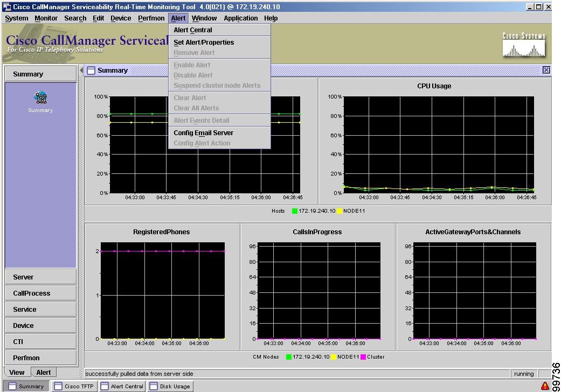561x392 pixels.
Task: Expand the CTI sidebar category
Action: click(x=40, y=341)
